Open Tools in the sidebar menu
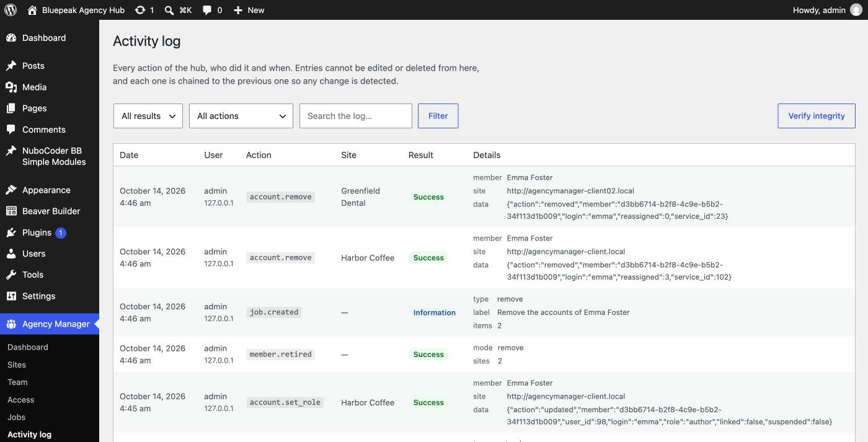 (x=50, y=275)
